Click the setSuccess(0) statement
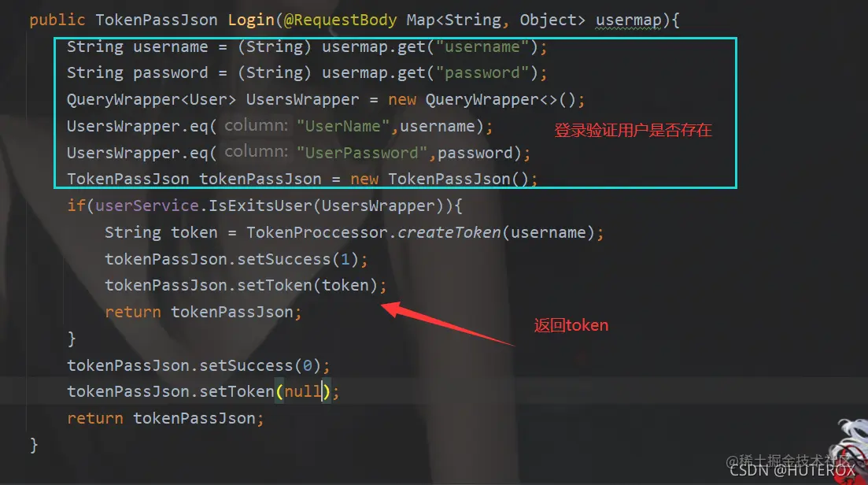The width and height of the screenshot is (868, 485). pos(198,365)
